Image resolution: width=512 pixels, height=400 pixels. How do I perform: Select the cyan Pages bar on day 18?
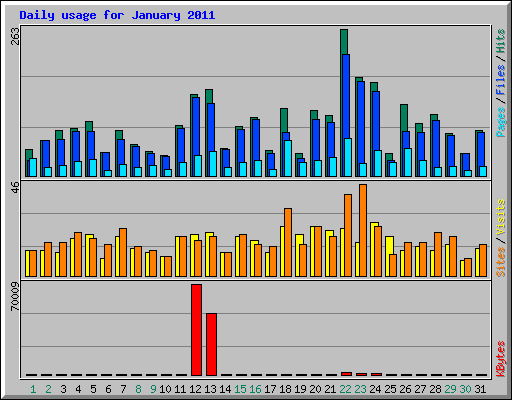[x=288, y=158]
